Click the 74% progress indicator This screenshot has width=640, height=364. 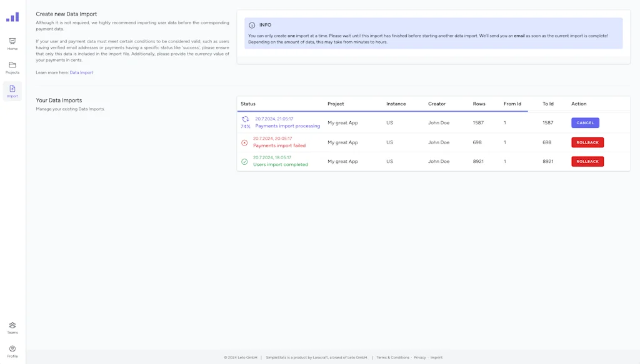tap(245, 125)
